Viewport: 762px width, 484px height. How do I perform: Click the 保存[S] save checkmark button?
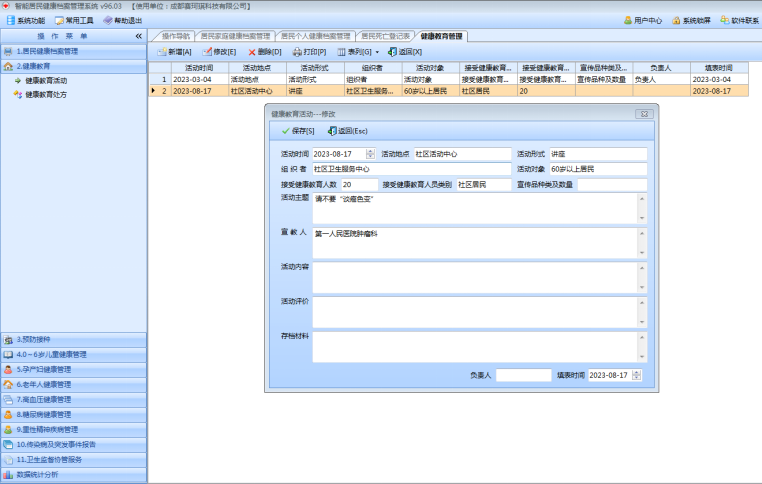point(298,131)
